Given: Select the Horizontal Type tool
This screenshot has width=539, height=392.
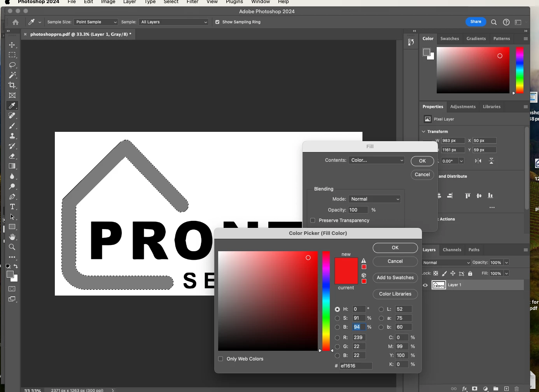Looking at the screenshot, I should tap(12, 206).
